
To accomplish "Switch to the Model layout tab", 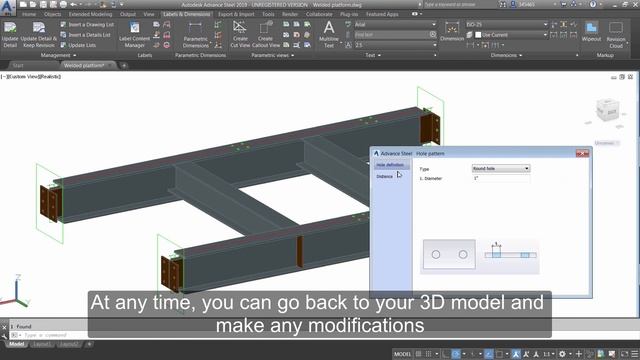I will pos(17,344).
